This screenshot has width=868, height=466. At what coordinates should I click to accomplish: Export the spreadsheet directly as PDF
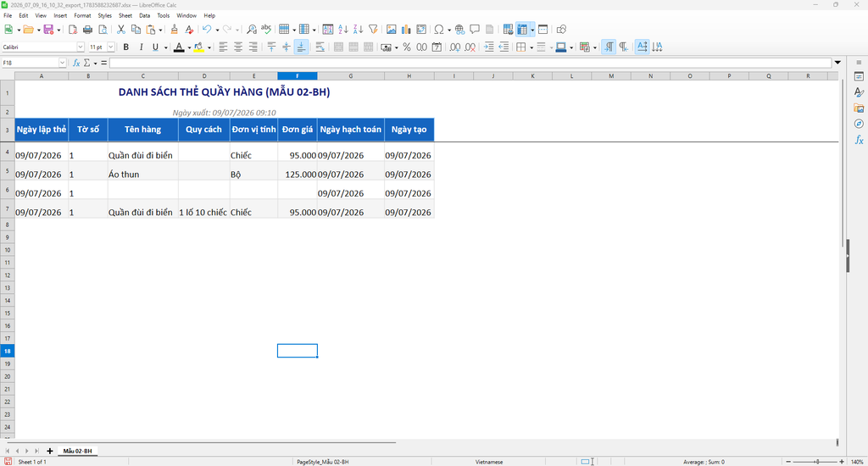[73, 30]
